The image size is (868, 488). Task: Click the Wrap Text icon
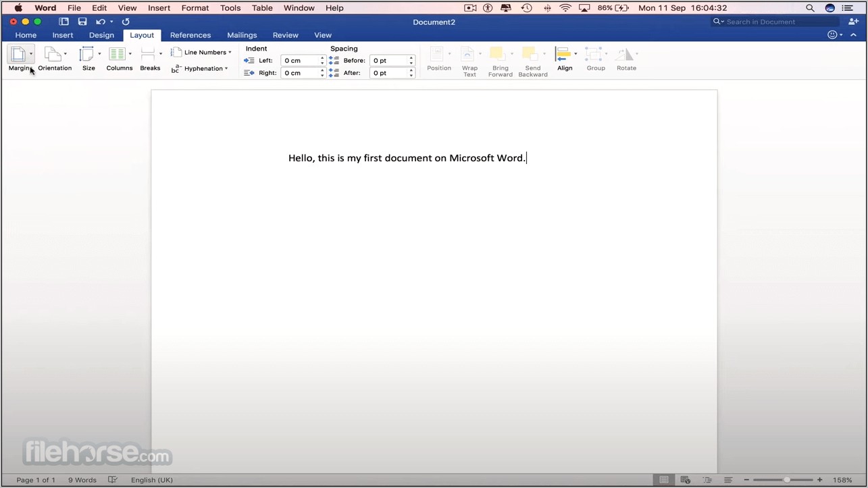(x=468, y=54)
